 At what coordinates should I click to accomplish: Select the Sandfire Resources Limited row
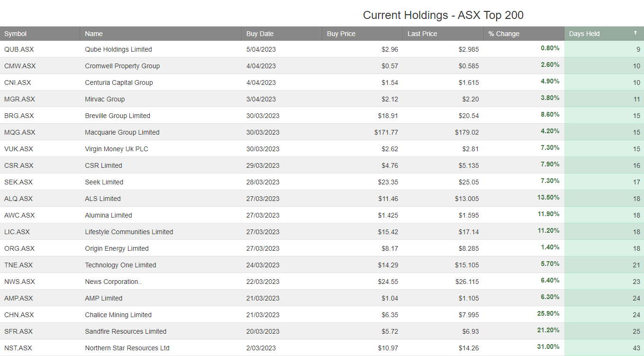tap(125, 331)
